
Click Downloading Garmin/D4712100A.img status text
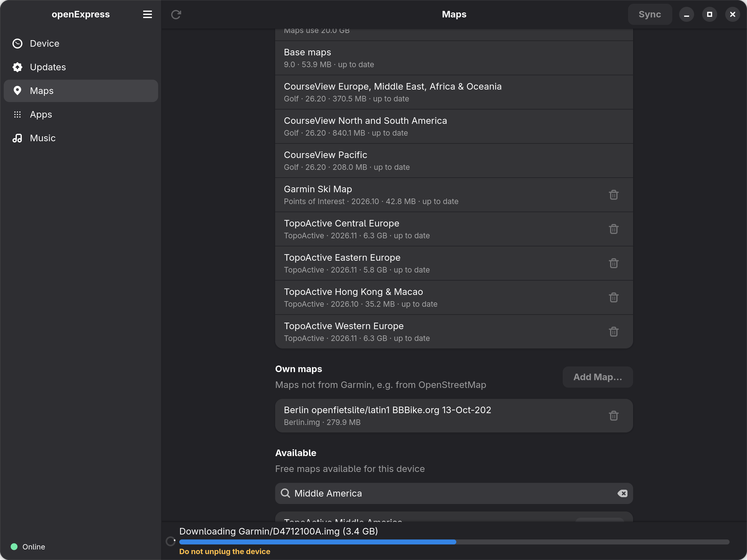click(279, 531)
